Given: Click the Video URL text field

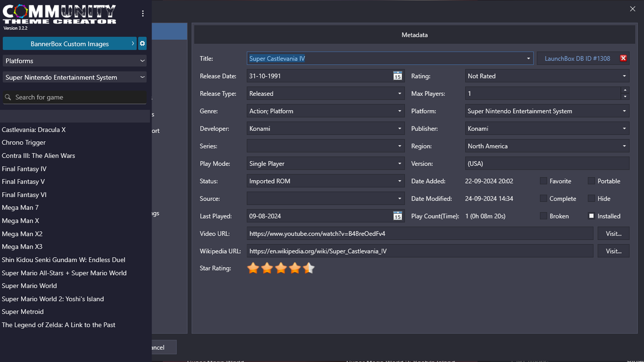Looking at the screenshot, I should [420, 234].
